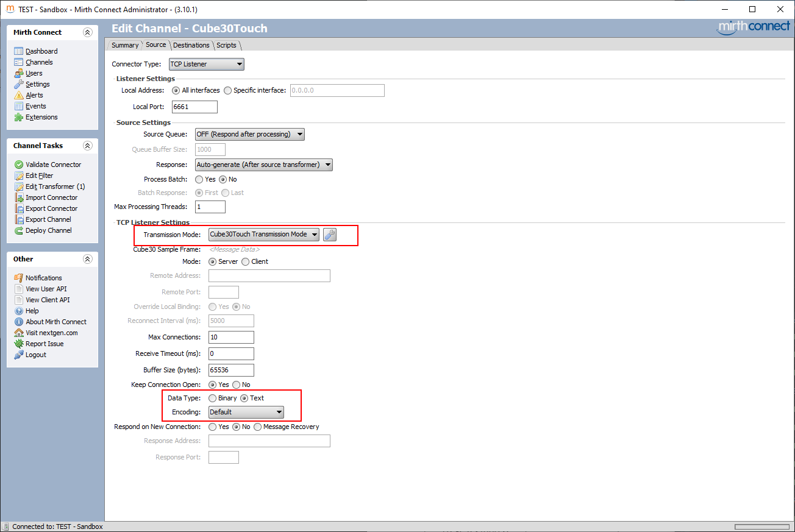Click the status bar progress bar
Screen dimensions: 795x532
pyautogui.click(x=762, y=527)
